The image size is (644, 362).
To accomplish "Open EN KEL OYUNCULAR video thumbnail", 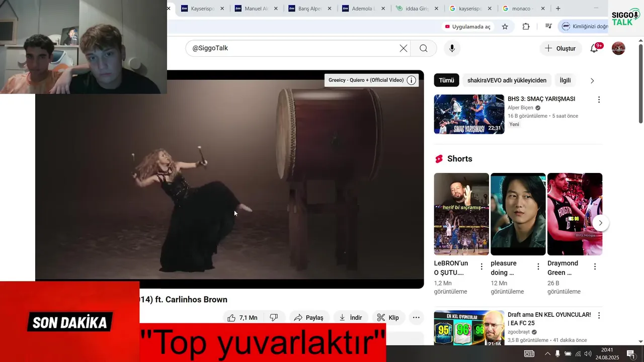I will coord(469,328).
